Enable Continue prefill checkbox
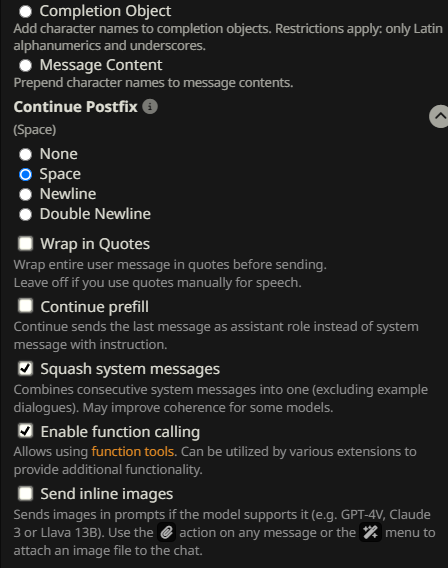This screenshot has height=568, width=448. click(25, 306)
